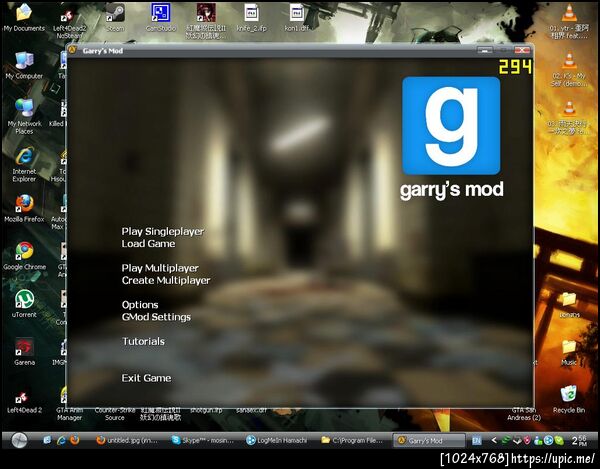Open the EN language bar indicator

(x=476, y=441)
